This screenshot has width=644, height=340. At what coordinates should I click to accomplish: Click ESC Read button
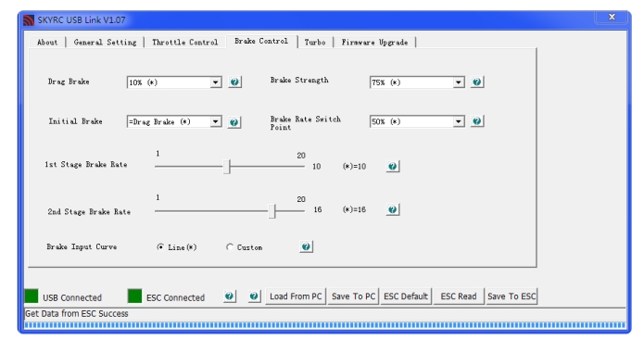coord(459,296)
